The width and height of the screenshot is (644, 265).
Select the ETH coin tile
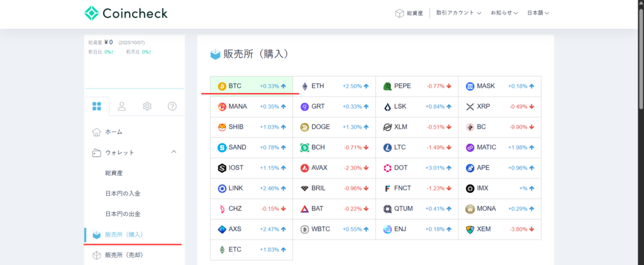coord(334,86)
